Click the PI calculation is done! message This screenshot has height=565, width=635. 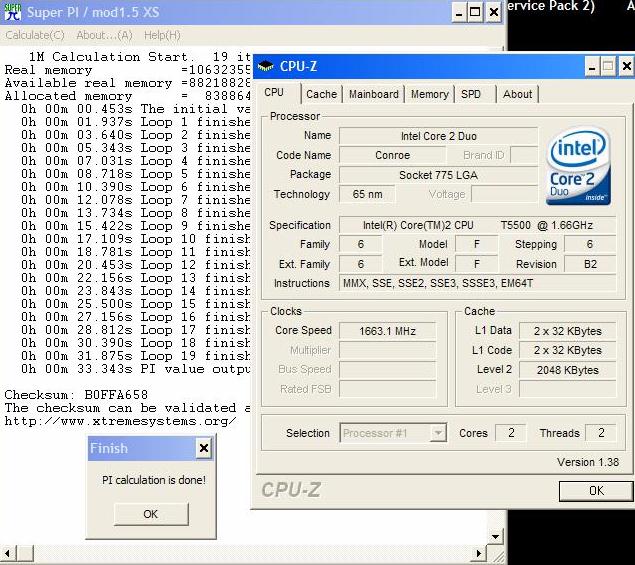pos(154,480)
